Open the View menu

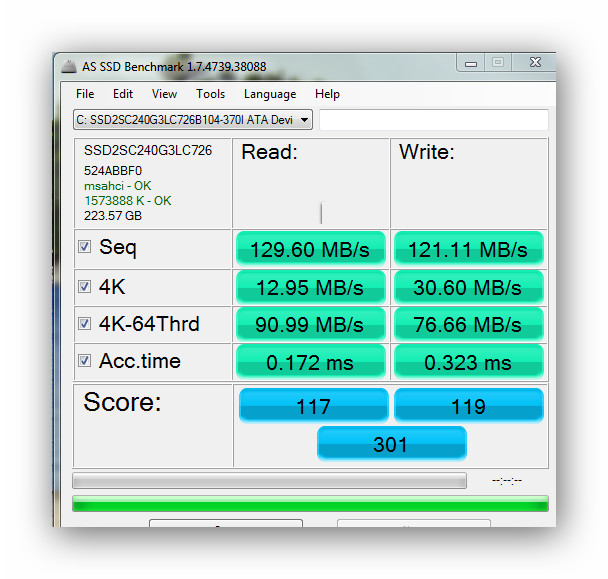[x=164, y=94]
